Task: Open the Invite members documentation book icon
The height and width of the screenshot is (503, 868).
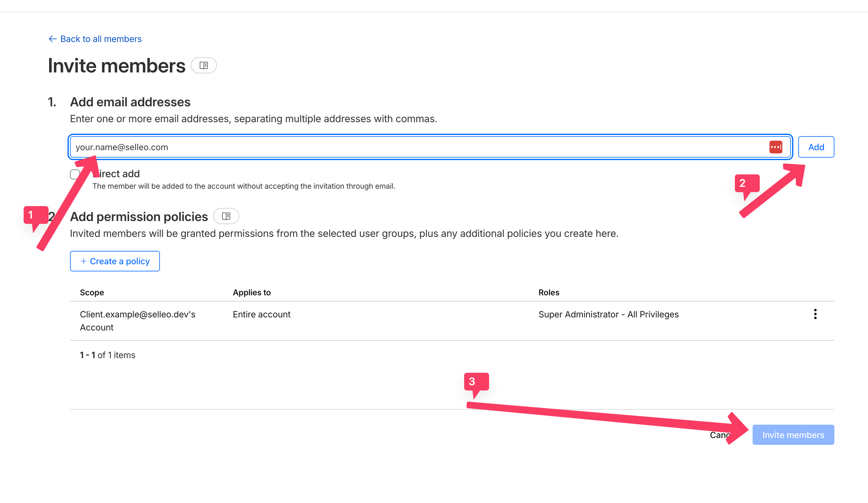Action: (x=203, y=65)
